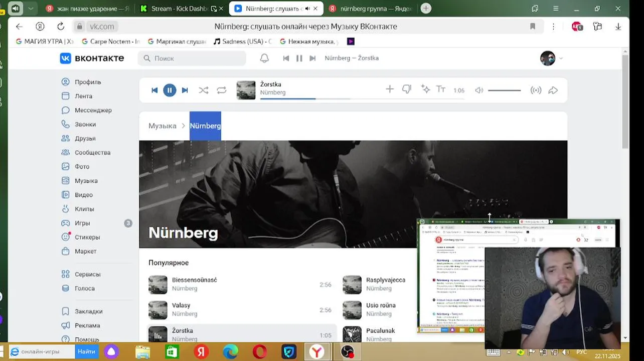Image resolution: width=644 pixels, height=361 pixels.
Task: Go back in browser history
Action: pyautogui.click(x=19, y=27)
